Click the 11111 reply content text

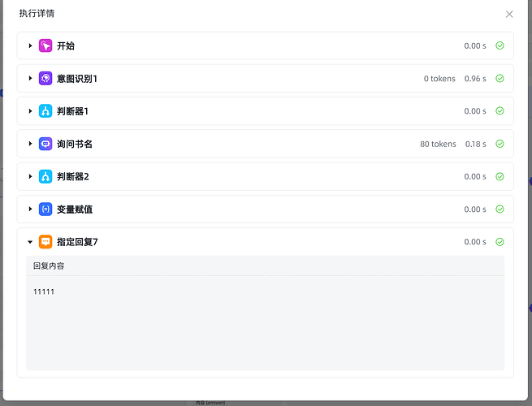click(x=44, y=292)
